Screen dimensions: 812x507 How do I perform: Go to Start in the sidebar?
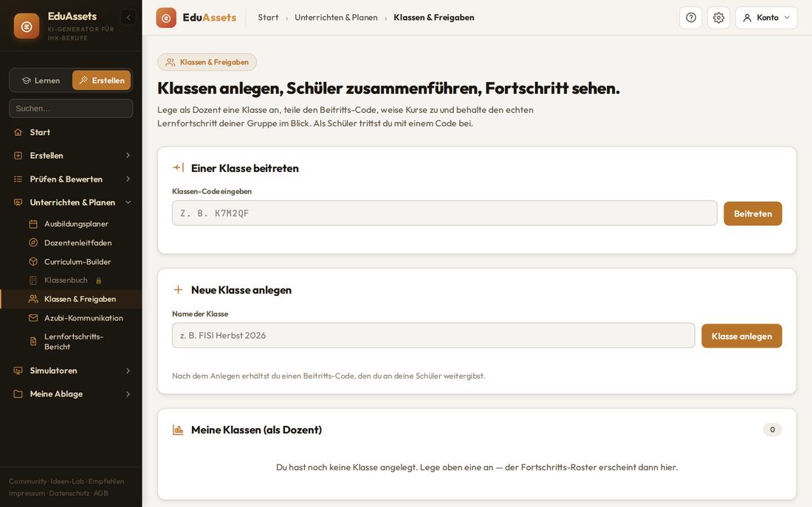(71, 132)
